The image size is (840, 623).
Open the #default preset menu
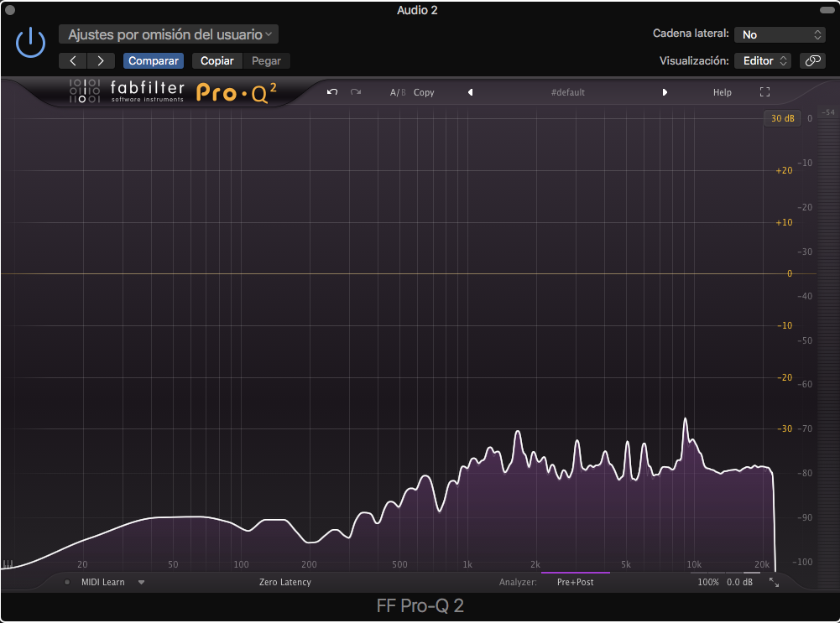pyautogui.click(x=567, y=92)
